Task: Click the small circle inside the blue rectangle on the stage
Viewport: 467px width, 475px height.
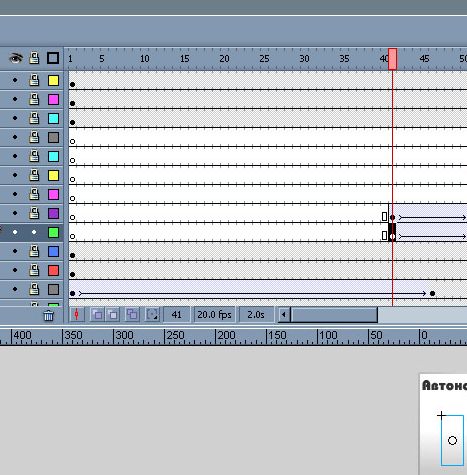Action: point(452,441)
